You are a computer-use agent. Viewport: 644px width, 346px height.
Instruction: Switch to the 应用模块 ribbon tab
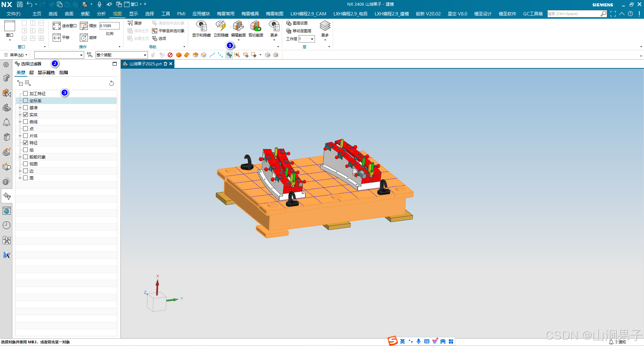(x=201, y=14)
